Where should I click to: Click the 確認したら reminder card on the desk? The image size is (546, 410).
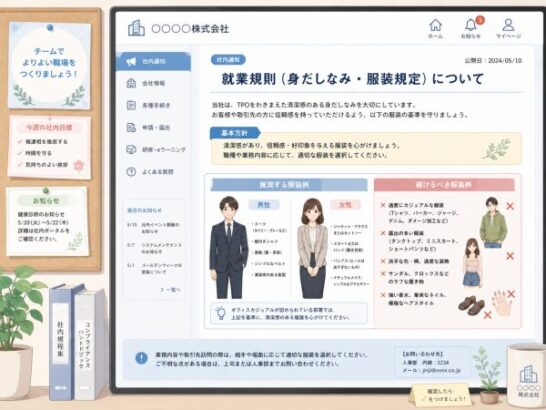point(443,395)
